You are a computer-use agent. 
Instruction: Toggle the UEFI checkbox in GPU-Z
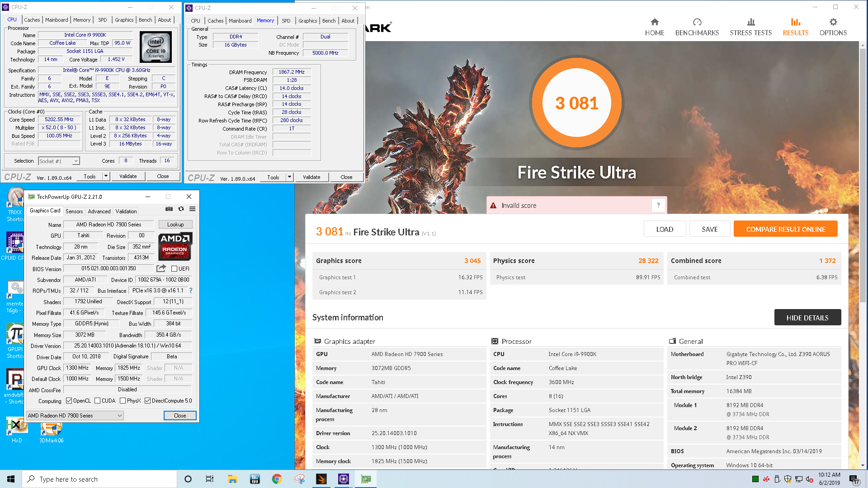click(x=175, y=268)
